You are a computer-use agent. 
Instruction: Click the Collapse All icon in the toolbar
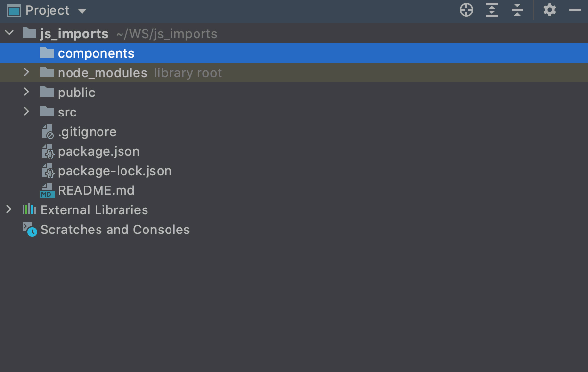coord(517,10)
